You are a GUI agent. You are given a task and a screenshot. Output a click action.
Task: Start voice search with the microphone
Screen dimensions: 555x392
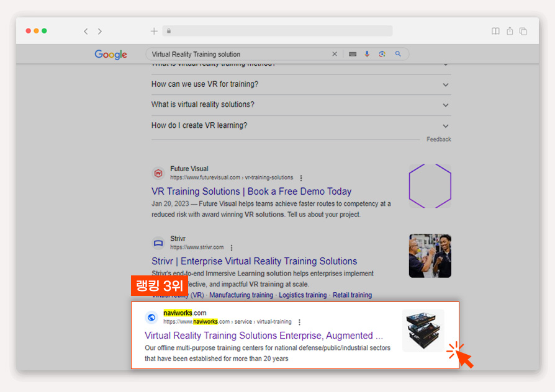pos(367,54)
